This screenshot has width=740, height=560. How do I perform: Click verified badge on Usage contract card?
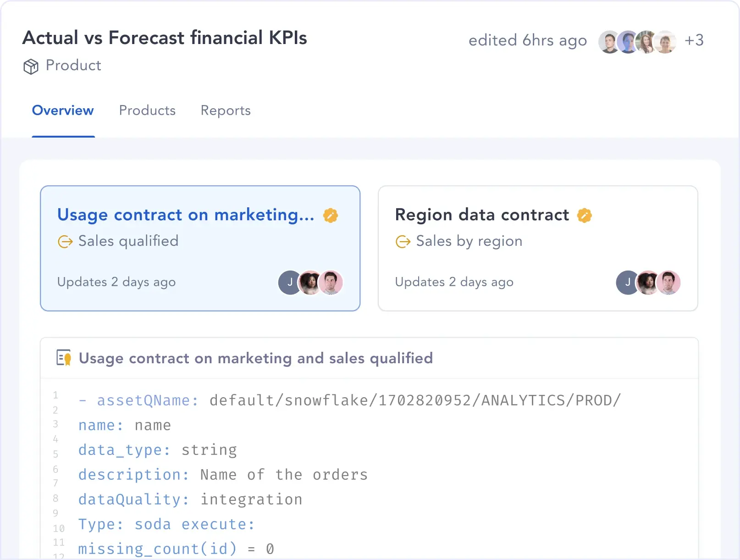331,215
